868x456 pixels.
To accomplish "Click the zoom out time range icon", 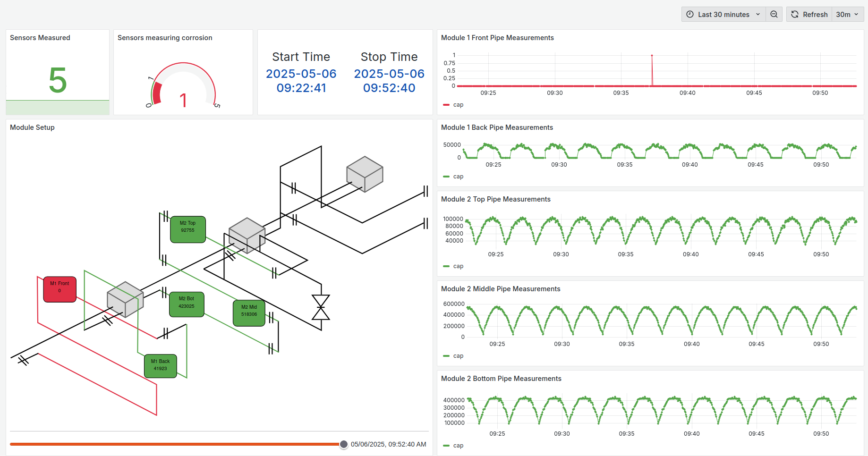I will point(774,14).
